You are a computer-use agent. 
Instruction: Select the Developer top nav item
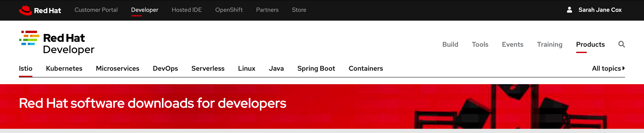(145, 10)
